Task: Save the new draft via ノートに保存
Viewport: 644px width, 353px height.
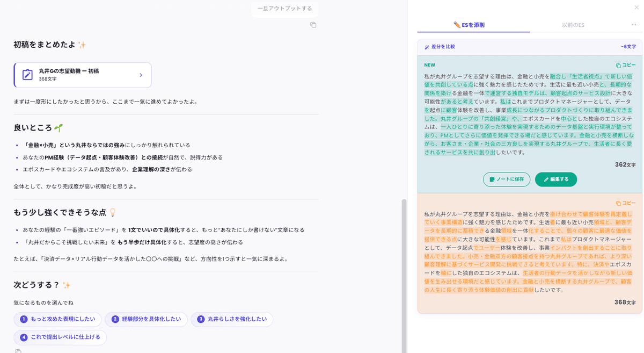Action: point(506,180)
